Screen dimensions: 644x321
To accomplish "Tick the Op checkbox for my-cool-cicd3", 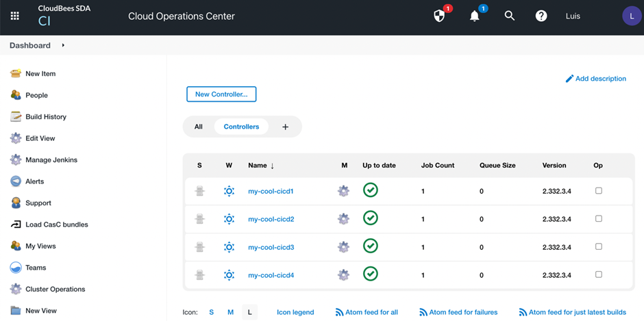I will [599, 246].
